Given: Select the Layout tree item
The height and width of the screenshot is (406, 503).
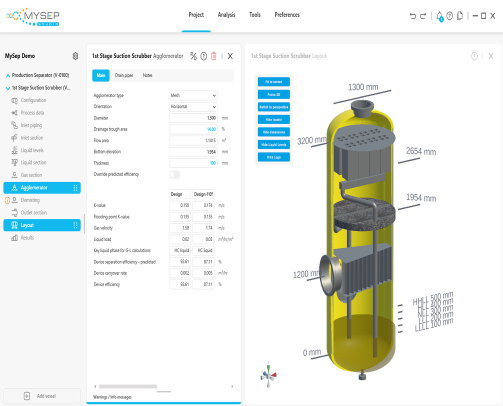Looking at the screenshot, I should coord(42,225).
